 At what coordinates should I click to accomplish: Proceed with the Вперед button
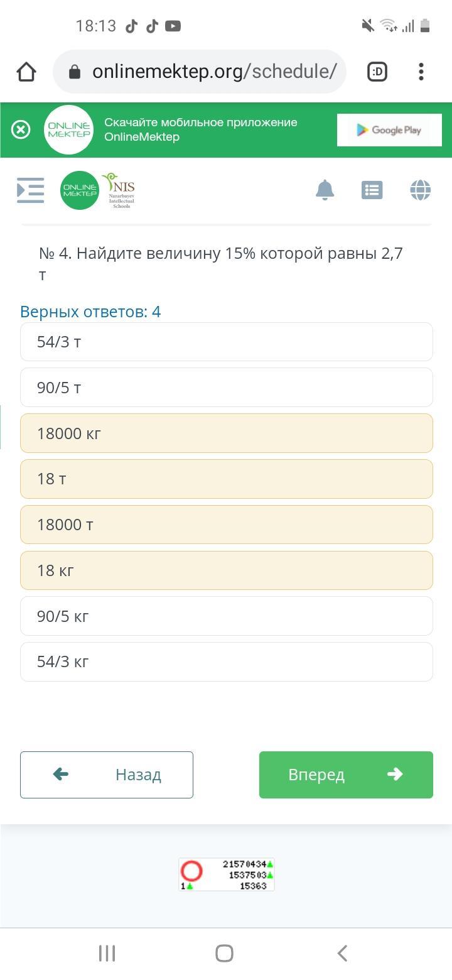(x=346, y=775)
